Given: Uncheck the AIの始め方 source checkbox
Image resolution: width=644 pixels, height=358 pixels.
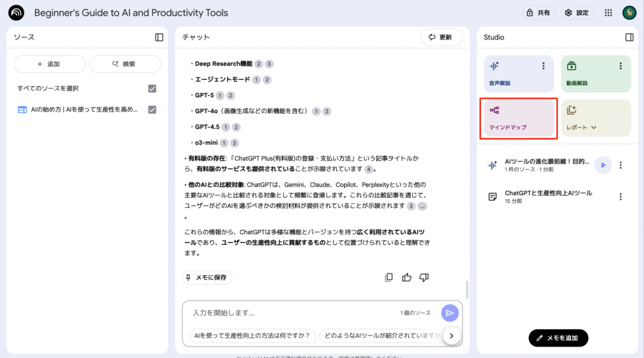Looking at the screenshot, I should click(152, 110).
